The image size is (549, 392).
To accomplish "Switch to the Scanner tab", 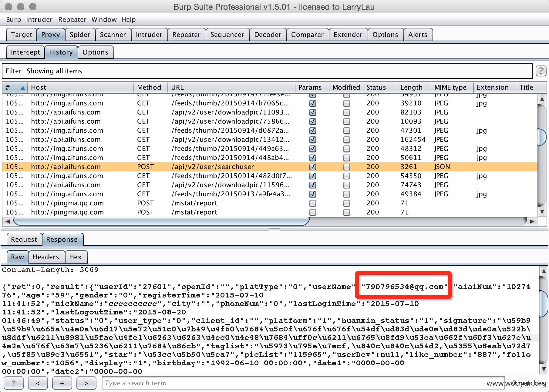I will click(113, 35).
